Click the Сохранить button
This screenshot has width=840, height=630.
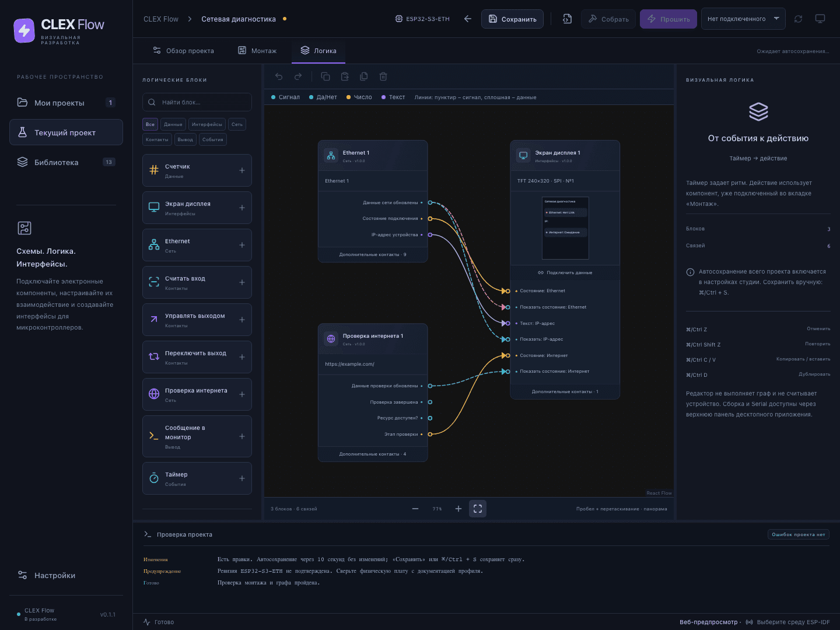pyautogui.click(x=512, y=19)
